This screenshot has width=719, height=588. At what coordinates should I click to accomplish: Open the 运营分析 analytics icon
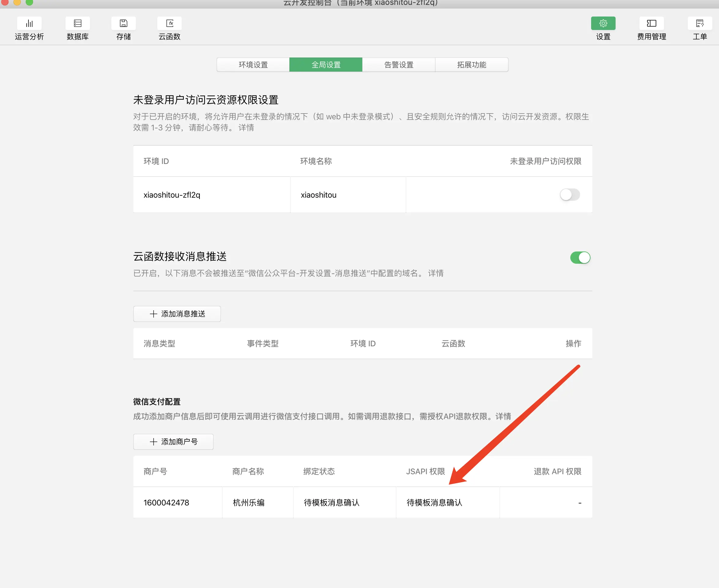[x=29, y=23]
